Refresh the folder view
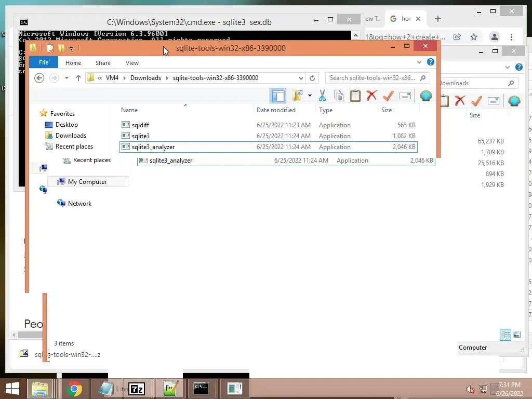The width and height of the screenshot is (532, 399). (312, 78)
